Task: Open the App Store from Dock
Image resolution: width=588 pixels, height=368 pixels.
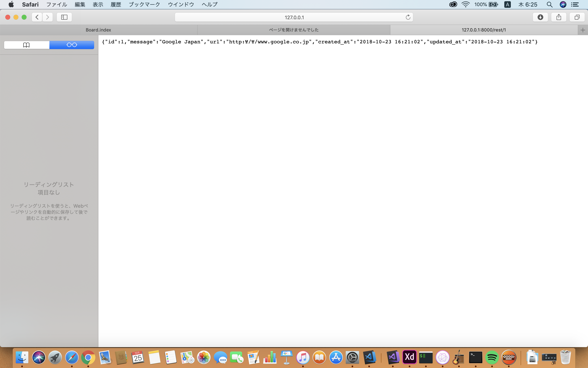Action: pos(336,357)
